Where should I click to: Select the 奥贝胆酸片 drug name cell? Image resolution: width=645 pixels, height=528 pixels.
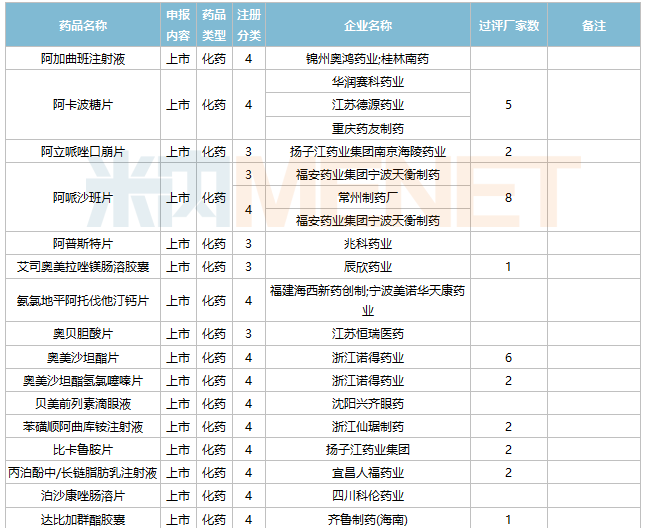coord(83,333)
